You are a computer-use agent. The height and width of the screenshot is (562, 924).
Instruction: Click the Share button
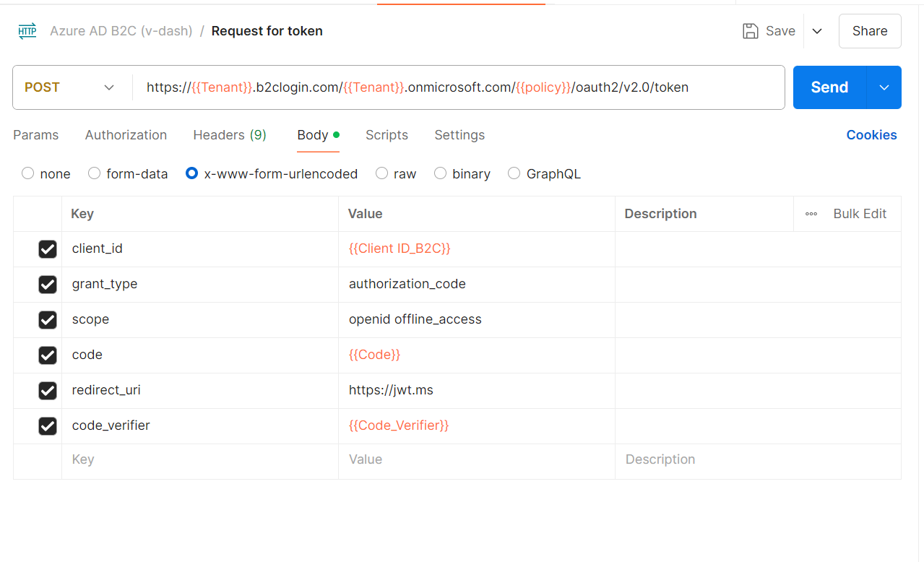coord(870,31)
